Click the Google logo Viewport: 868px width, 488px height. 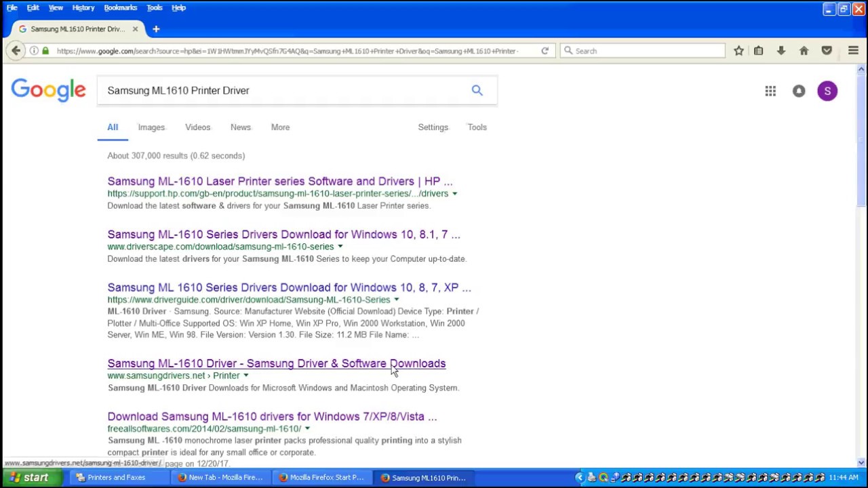tap(48, 90)
